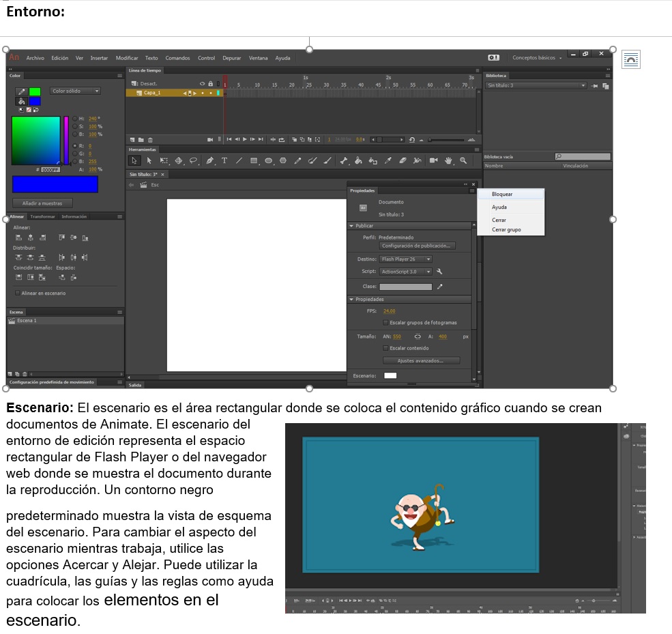Click the Biblioteca search field
The image size is (672, 634).
(x=583, y=156)
